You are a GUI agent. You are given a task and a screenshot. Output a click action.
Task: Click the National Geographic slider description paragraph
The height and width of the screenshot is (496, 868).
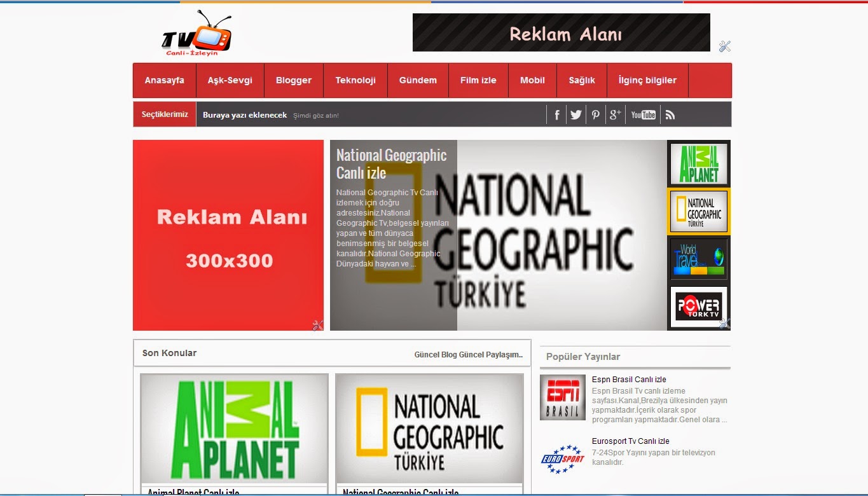point(393,228)
